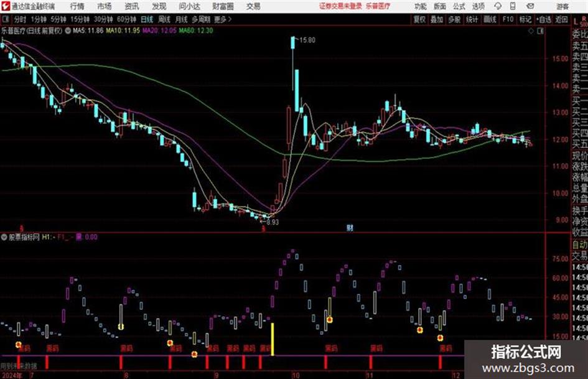
Task: Toggle the panel layout icon before 分时
Action: point(5,19)
